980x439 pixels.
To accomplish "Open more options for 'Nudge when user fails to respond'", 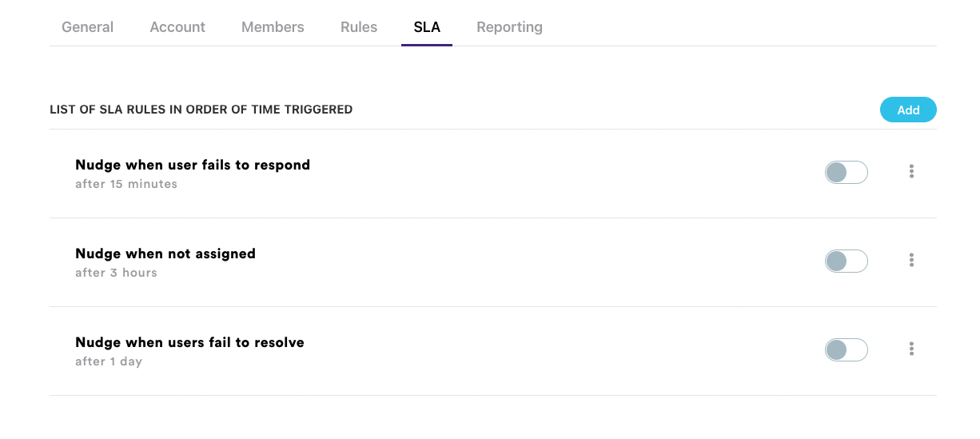I will [911, 172].
